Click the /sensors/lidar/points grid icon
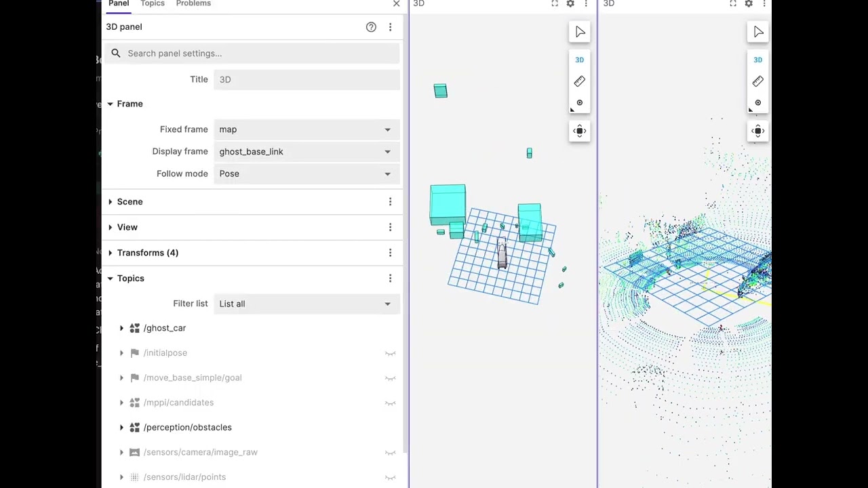 [x=134, y=477]
